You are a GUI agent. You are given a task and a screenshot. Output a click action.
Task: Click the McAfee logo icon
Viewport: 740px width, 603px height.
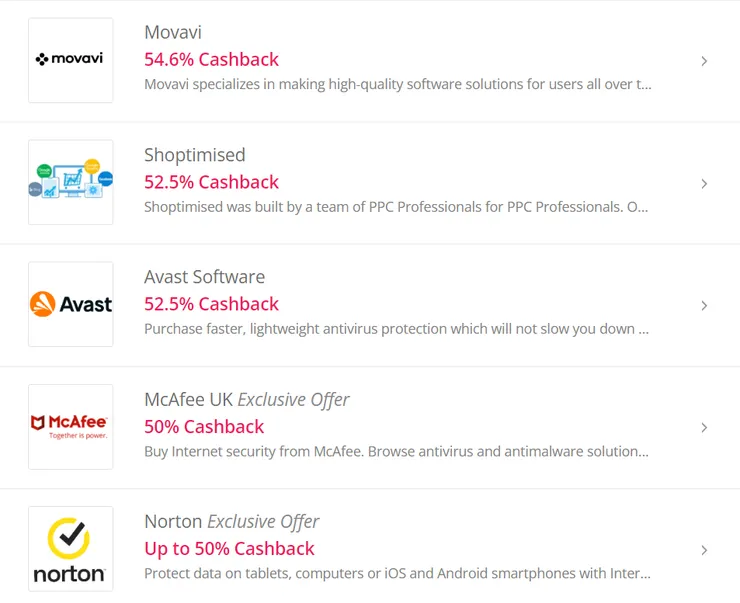click(x=70, y=427)
